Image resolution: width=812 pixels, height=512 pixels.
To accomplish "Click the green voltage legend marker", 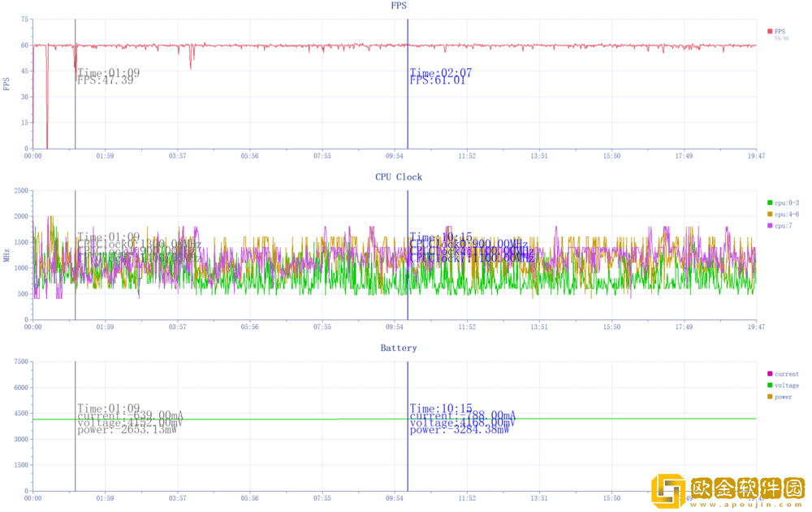I will pos(771,385).
